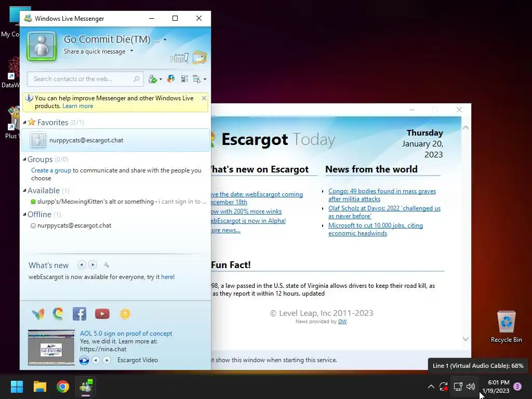Click the volume speaker tray icon

coord(471,387)
